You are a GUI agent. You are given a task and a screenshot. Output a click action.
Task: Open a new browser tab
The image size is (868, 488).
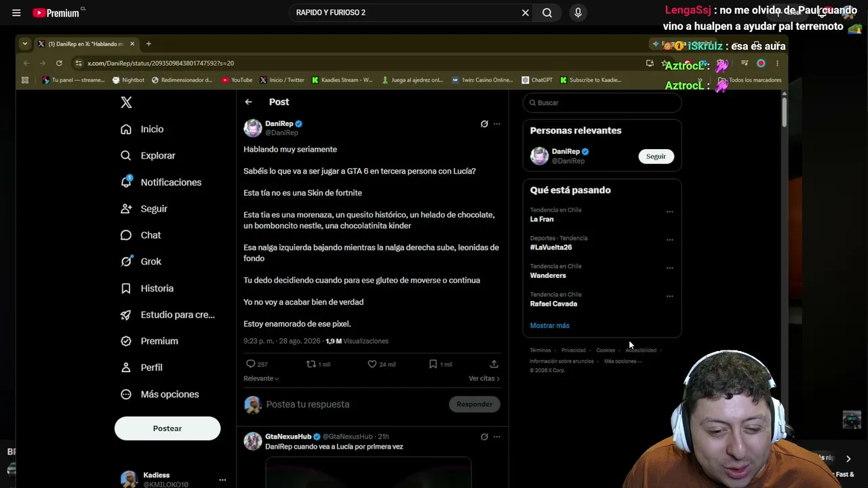(149, 44)
